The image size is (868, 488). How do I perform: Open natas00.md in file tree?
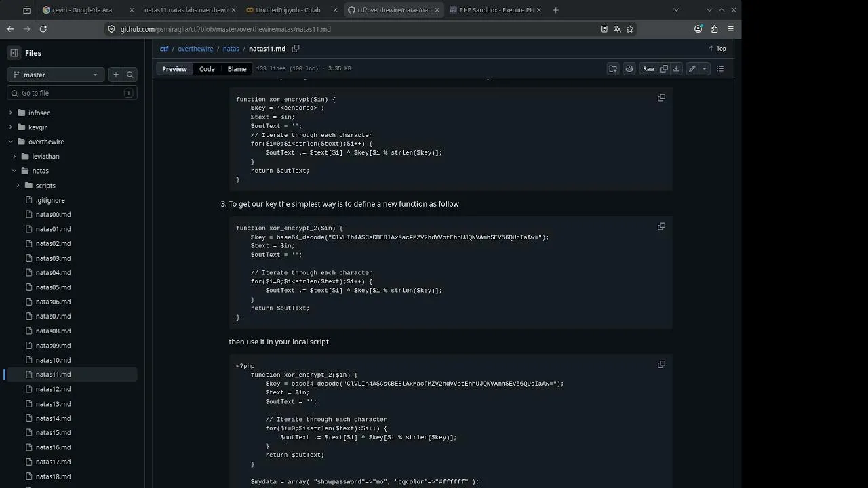tap(53, 214)
